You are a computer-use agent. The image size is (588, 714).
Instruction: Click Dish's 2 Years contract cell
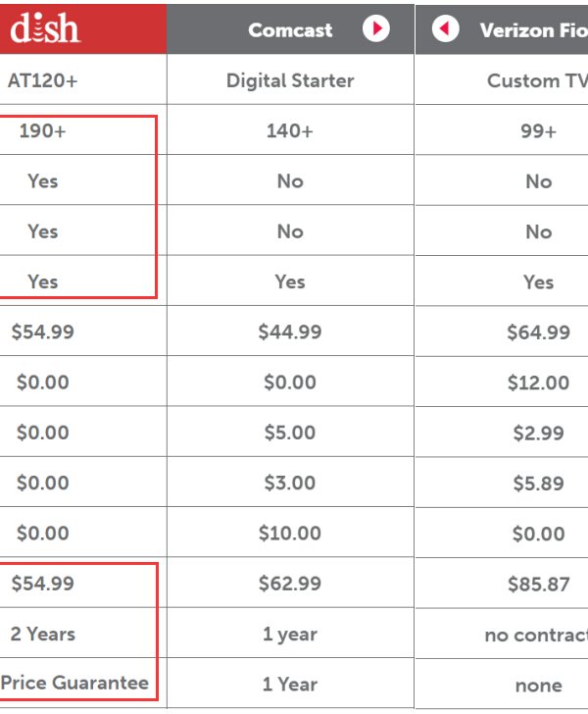pyautogui.click(x=43, y=634)
